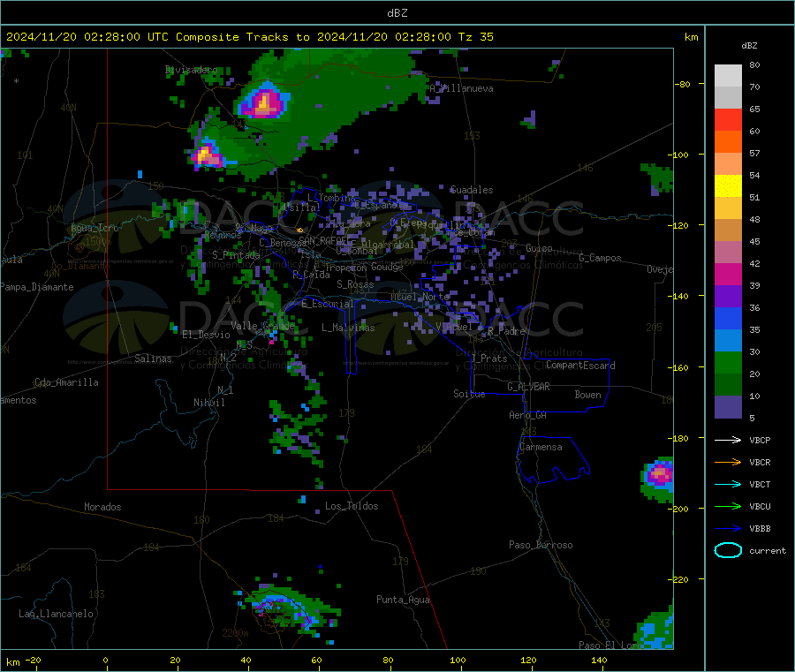Click the bright green dBZ legend swatch
This screenshot has height=672, width=795.
click(728, 362)
